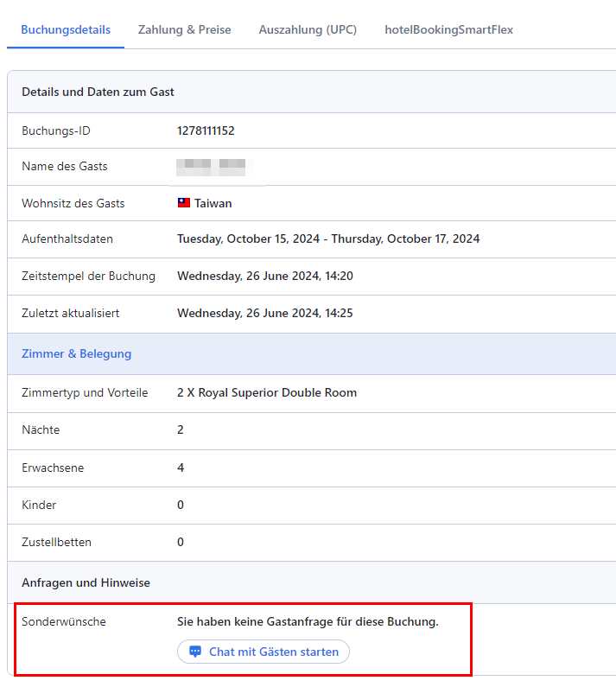Click the blurred guest name value
The height and width of the screenshot is (687, 616).
point(211,166)
